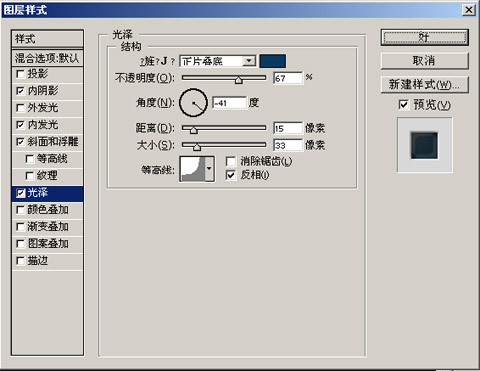Image resolution: width=480 pixels, height=371 pixels.
Task: Uncheck the 反相 (Invert) checkbox
Action: (x=231, y=175)
